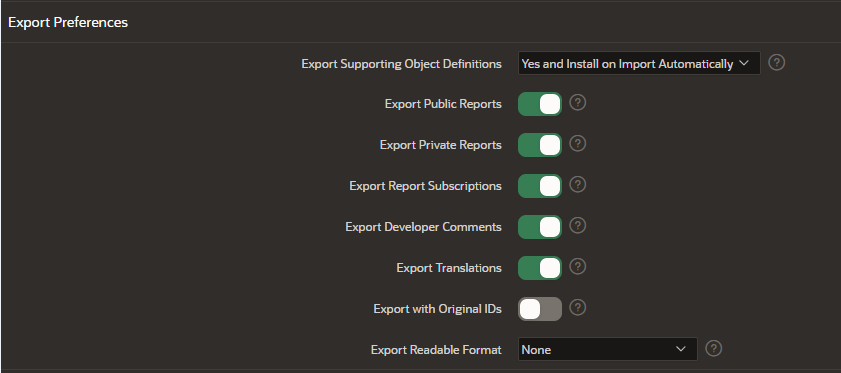The image size is (841, 373).
Task: Toggle Export Report Subscriptions off
Action: pyautogui.click(x=540, y=186)
